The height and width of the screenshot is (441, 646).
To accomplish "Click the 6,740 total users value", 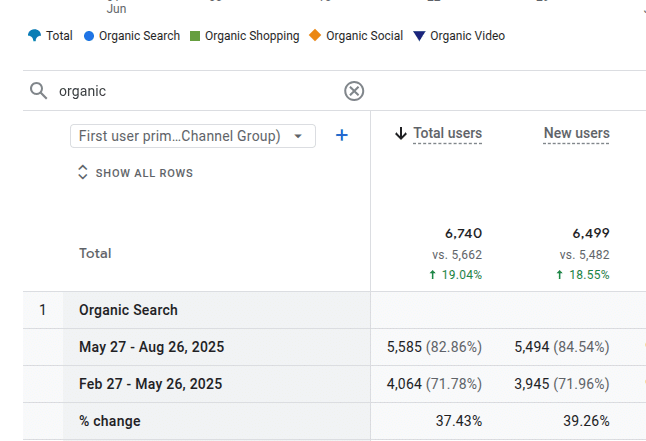I will coord(463,234).
